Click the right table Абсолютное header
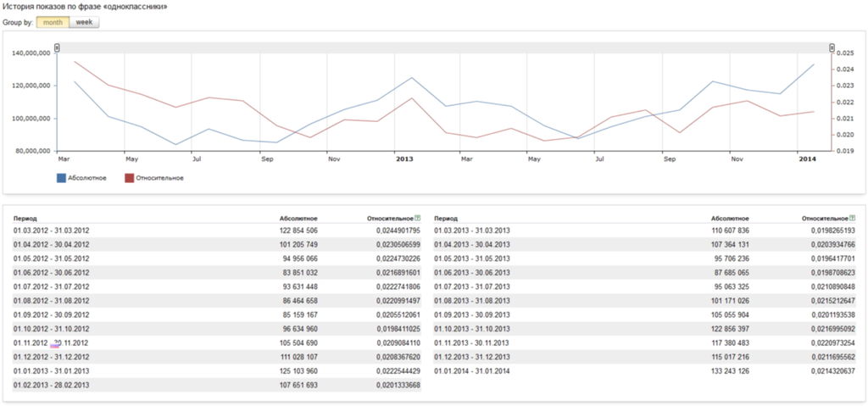 (730, 219)
